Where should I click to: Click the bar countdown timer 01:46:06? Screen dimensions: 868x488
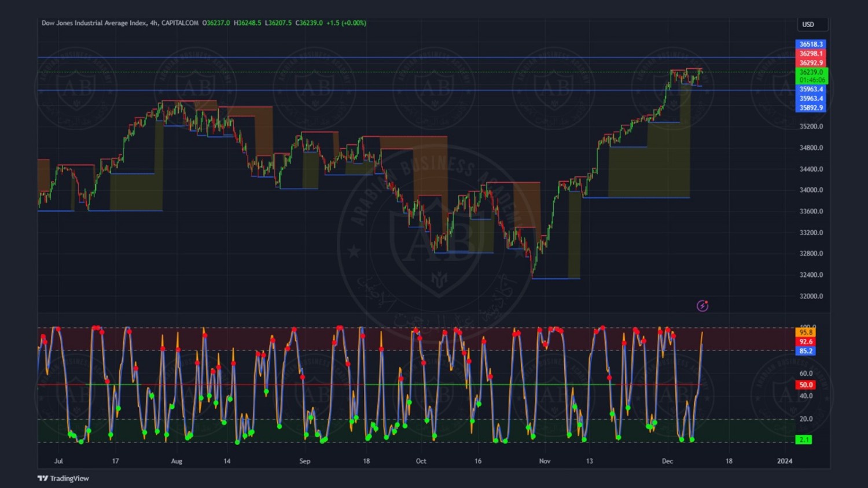coord(812,80)
